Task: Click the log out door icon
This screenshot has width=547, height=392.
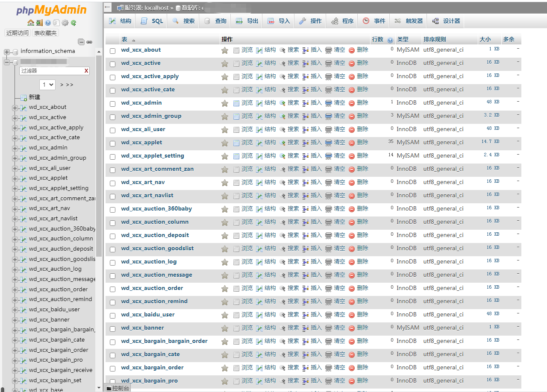Action: [39, 23]
